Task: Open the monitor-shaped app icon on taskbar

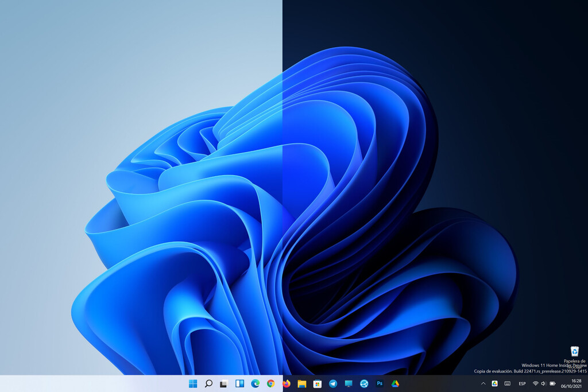Action: pyautogui.click(x=349, y=383)
